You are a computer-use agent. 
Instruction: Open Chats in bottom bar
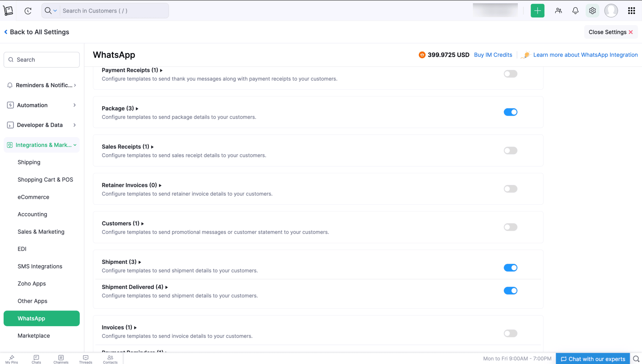pyautogui.click(x=36, y=359)
